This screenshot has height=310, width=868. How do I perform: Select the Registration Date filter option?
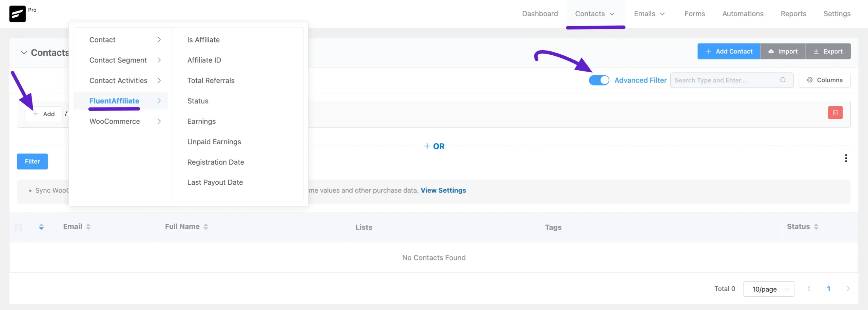(x=216, y=162)
